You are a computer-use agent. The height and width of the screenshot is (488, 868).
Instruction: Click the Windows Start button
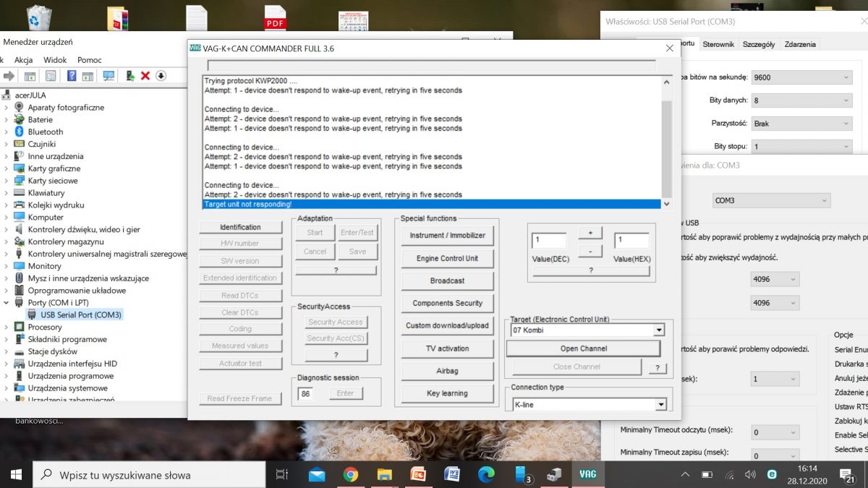point(16,474)
